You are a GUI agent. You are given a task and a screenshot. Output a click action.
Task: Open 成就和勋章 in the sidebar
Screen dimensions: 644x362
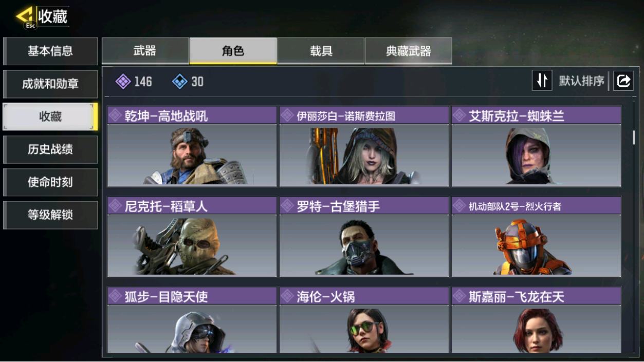50,84
